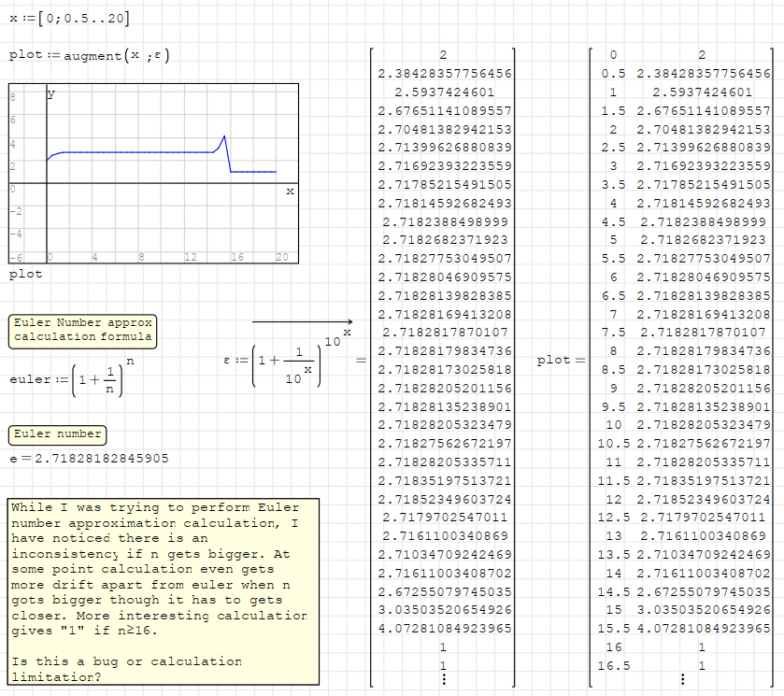Viewport: 784px width, 696px height.
Task: Click the yellow question text box
Action: point(161,592)
